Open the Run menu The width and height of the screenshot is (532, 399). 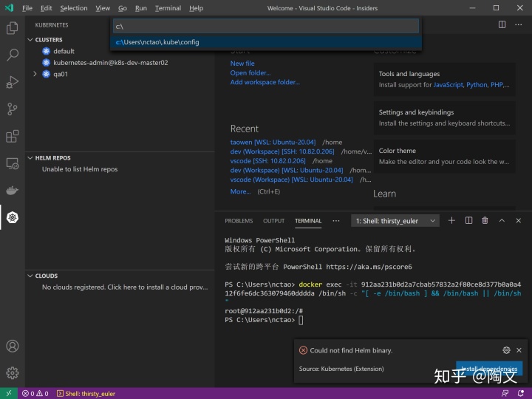tap(141, 8)
